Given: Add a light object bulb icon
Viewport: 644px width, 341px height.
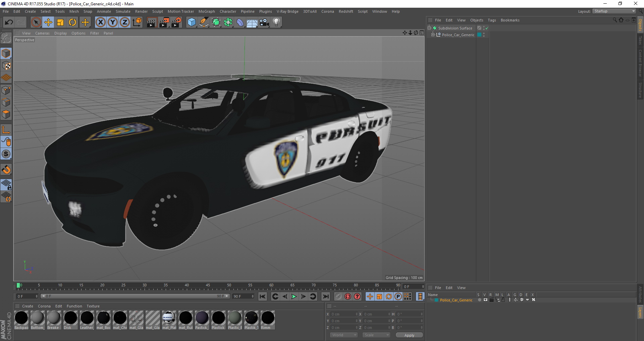Looking at the screenshot, I should 276,22.
